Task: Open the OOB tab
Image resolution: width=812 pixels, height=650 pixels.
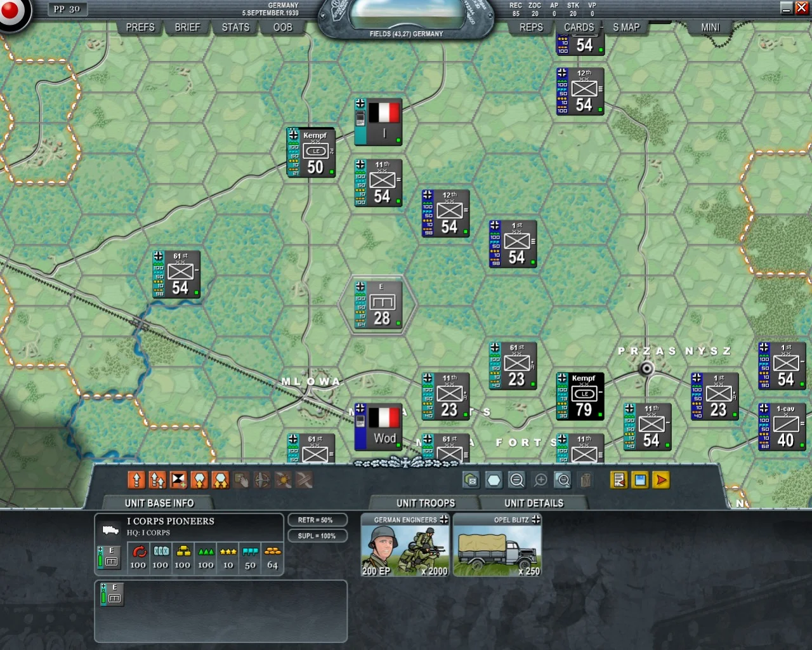Action: [x=283, y=27]
